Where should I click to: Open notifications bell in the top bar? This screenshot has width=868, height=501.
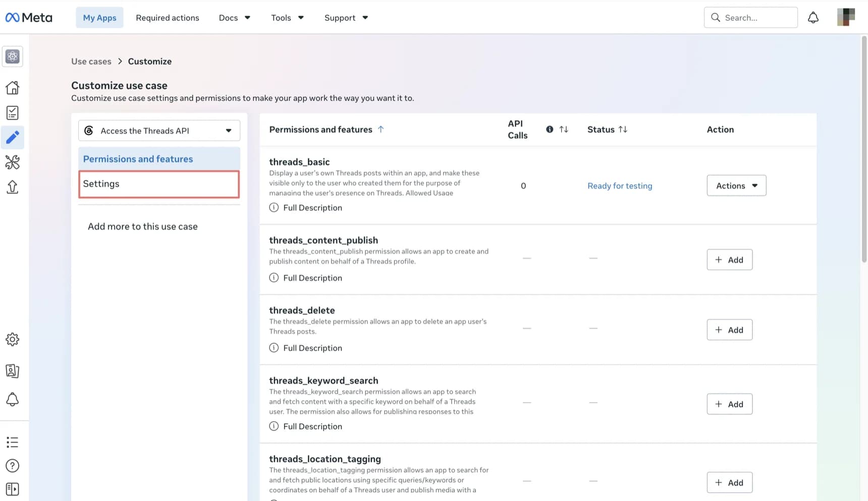[x=813, y=18]
